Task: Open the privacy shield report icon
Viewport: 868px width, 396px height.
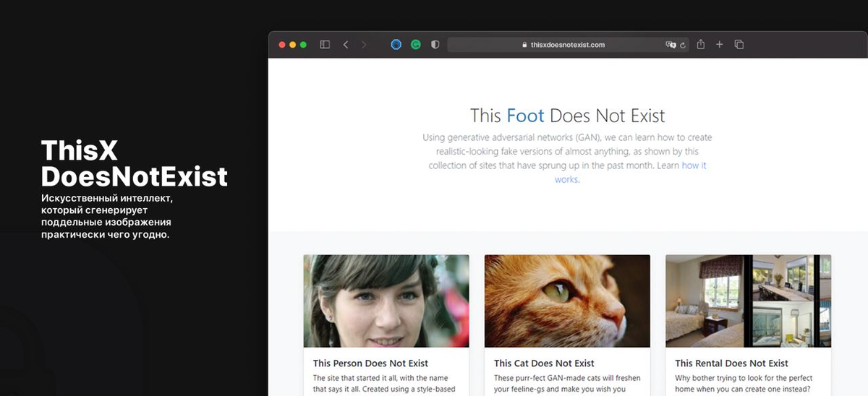Action: point(435,45)
